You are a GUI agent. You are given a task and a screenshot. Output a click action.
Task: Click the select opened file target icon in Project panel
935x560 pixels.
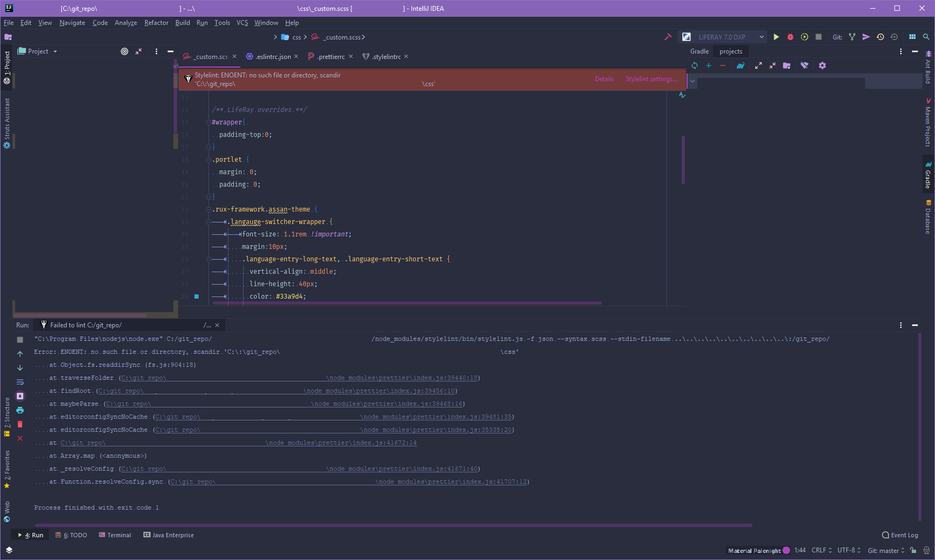[125, 51]
